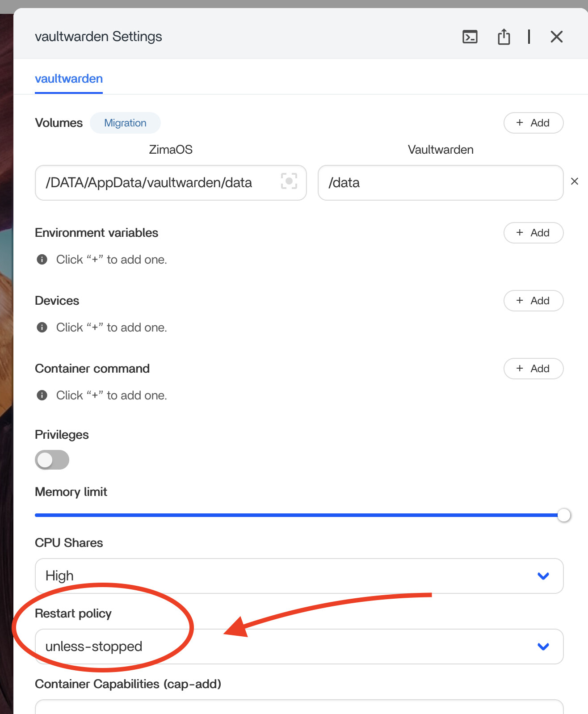Viewport: 588px width, 714px height.
Task: Click the Migration button
Action: (125, 123)
